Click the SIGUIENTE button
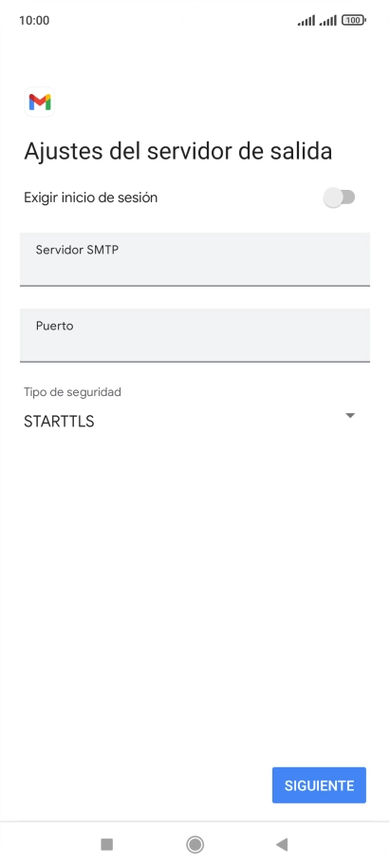This screenshot has height=868, width=390. click(319, 785)
